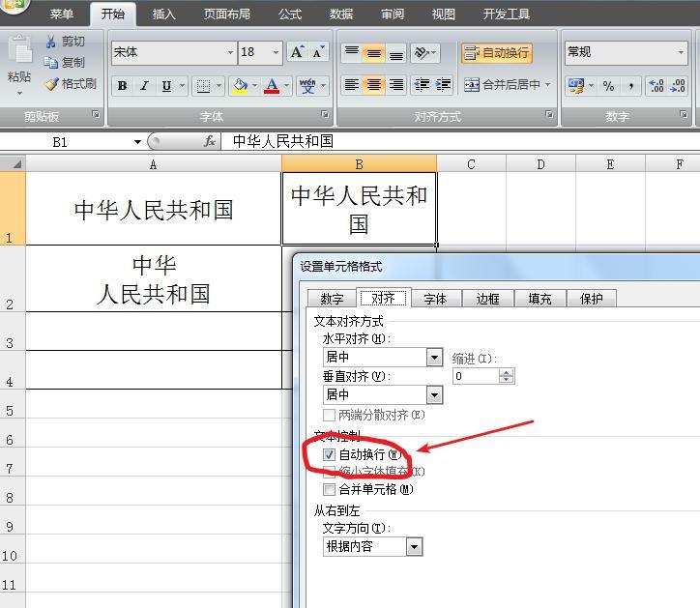Screen dimensions: 700x608
Task: Open 数字 group dialog launcher
Action: point(683,114)
